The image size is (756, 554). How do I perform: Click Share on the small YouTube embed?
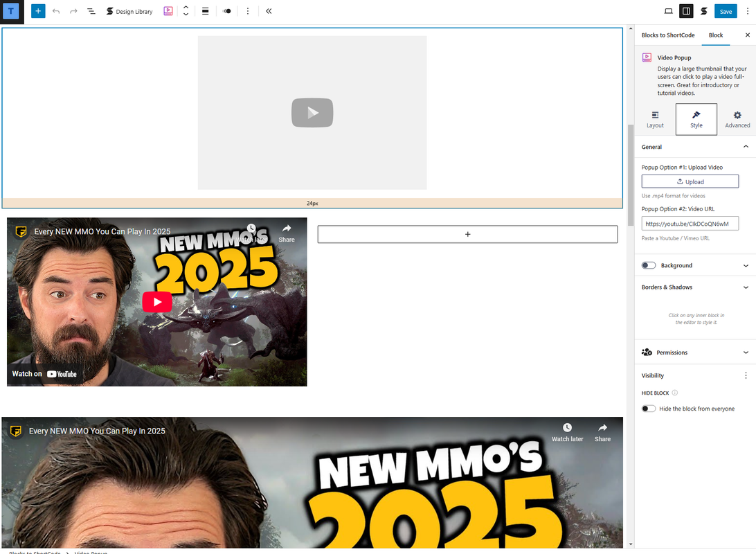point(287,233)
